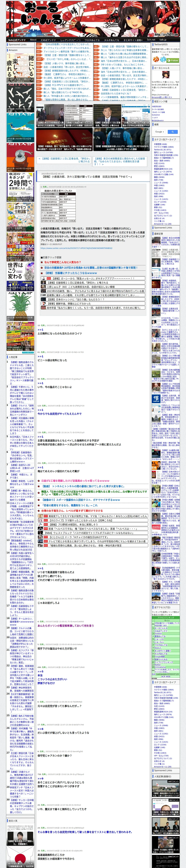Image resolution: width=186 pixels, height=868 pixels.
Task: Open the POLICE jacket news thumbnail
Action: (x=121, y=139)
